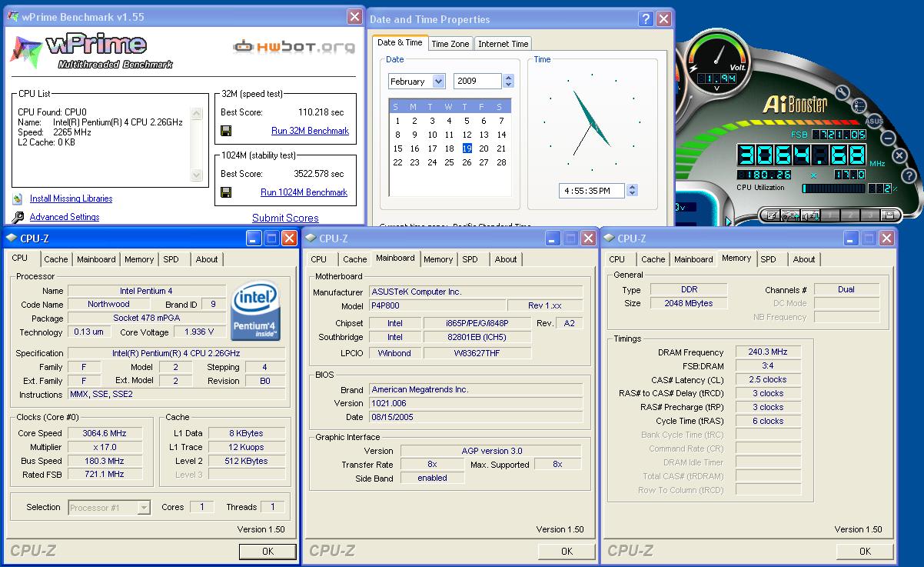This screenshot has width=924, height=567.
Task: Click AI Booster minus minimize icon
Action: 888,138
